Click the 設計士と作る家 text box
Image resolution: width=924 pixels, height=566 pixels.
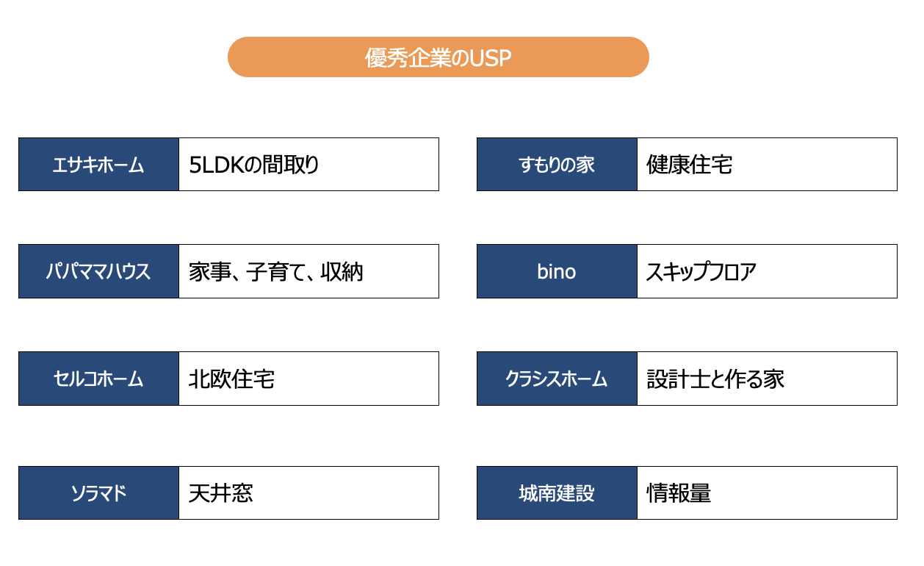[x=767, y=379]
